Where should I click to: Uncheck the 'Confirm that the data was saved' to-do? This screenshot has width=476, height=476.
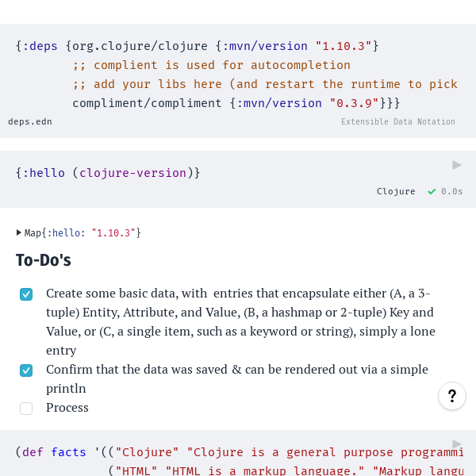pyautogui.click(x=26, y=370)
